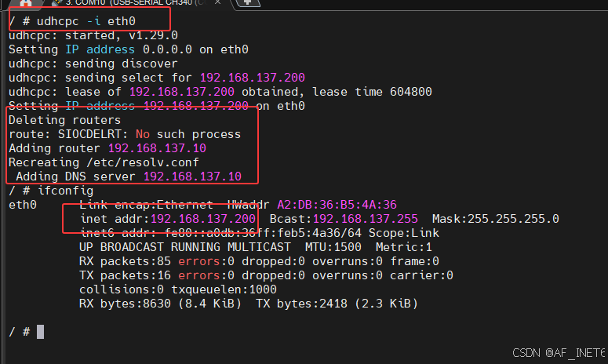The width and height of the screenshot is (608, 364).
Task: Switch to the COM10 USB-SERIAL CH340 tab
Action: (136, 2)
